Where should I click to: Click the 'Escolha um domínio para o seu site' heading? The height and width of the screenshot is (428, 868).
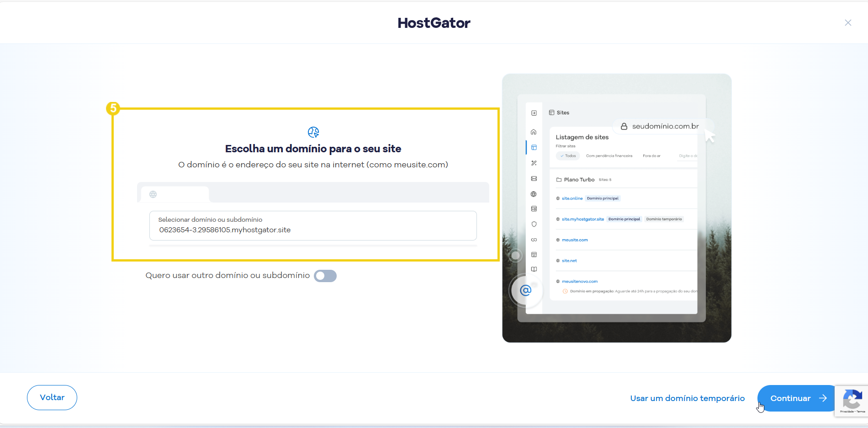pos(313,149)
